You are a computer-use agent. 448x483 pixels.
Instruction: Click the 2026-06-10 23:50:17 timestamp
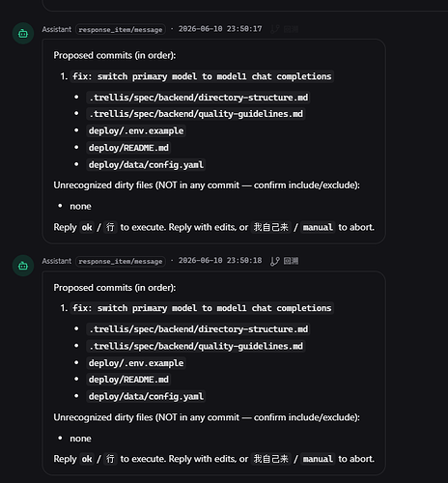(220, 29)
